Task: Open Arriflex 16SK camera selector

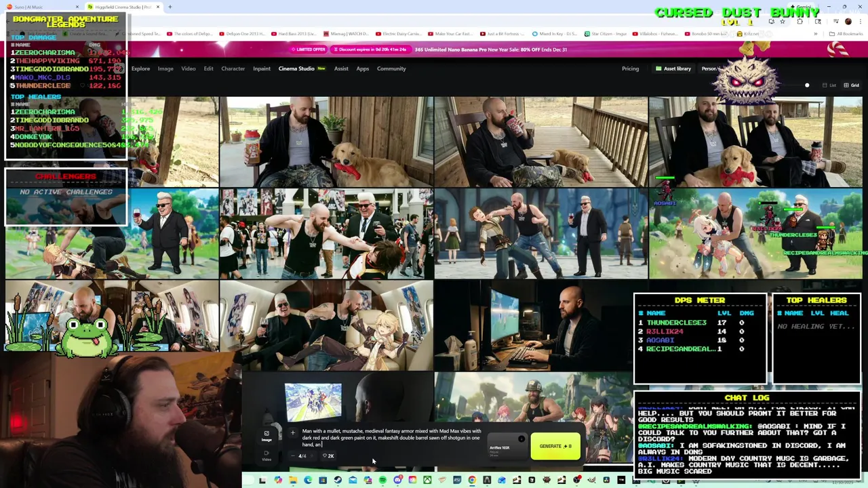Action: click(x=507, y=446)
